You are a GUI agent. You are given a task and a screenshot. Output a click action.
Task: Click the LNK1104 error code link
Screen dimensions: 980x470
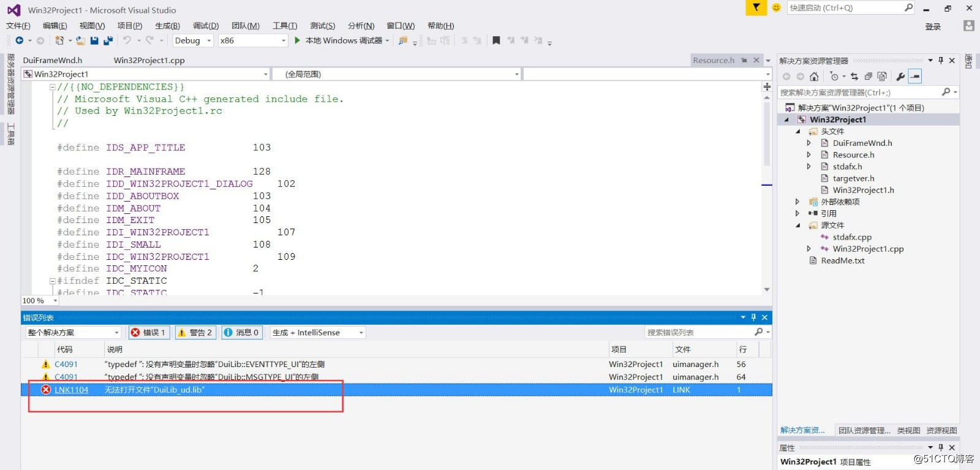71,390
